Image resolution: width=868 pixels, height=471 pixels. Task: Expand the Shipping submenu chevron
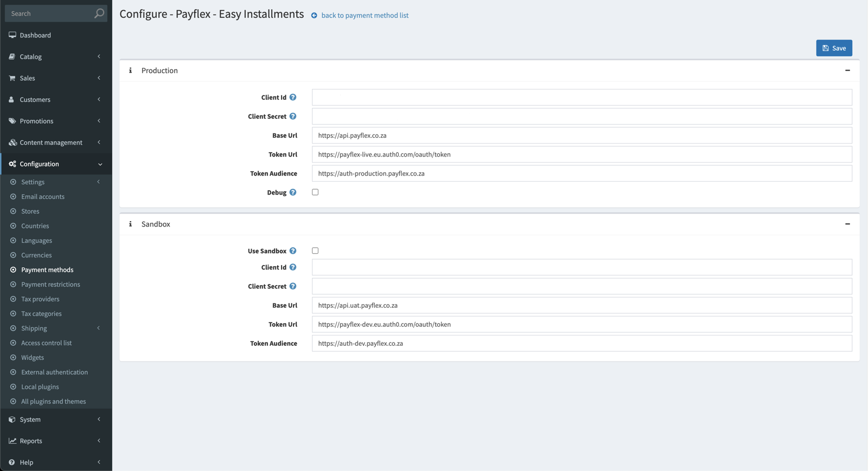point(99,328)
